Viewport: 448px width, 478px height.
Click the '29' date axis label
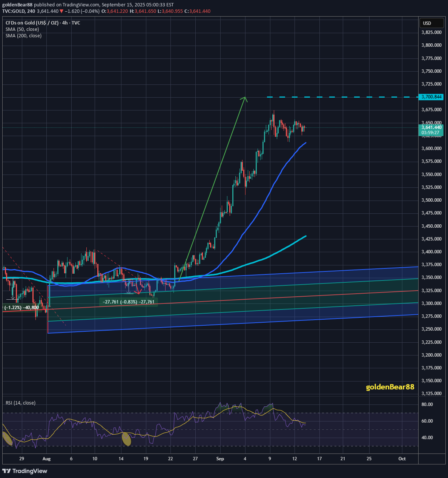21,459
